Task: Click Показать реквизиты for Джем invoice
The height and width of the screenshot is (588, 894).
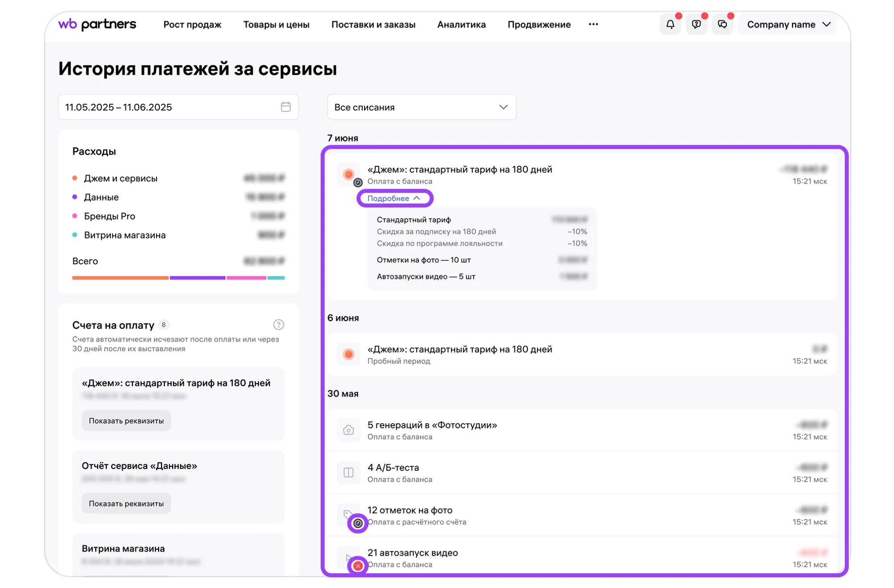Action: (126, 421)
